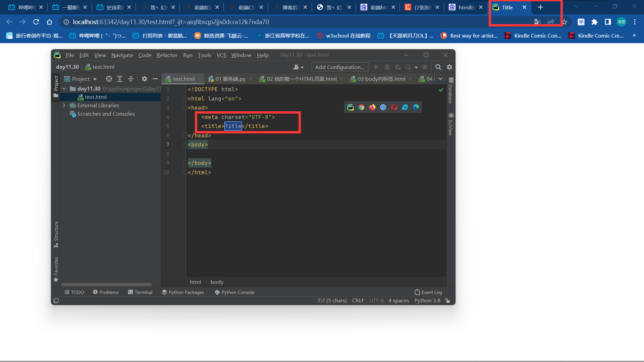Click the Stop square icon
The image size is (644, 362).
click(425, 67)
